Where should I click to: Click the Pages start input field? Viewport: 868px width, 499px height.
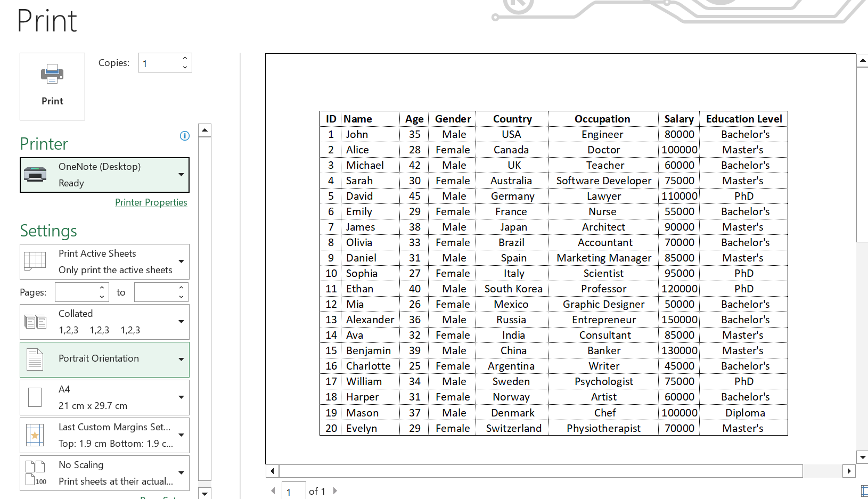click(x=76, y=292)
